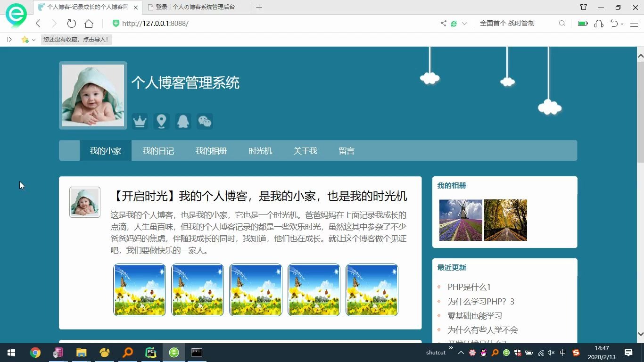Open the 我的相册 menu item
644x362 pixels.
[x=211, y=151]
